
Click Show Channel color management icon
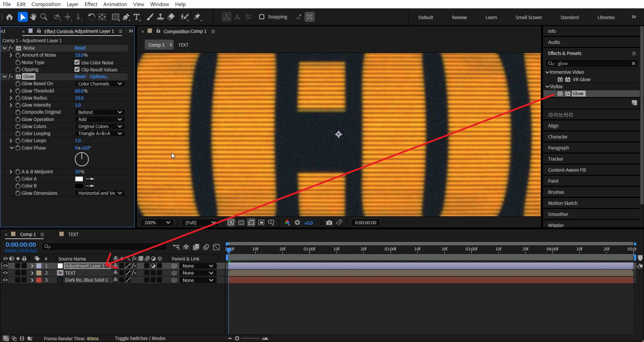(x=287, y=223)
